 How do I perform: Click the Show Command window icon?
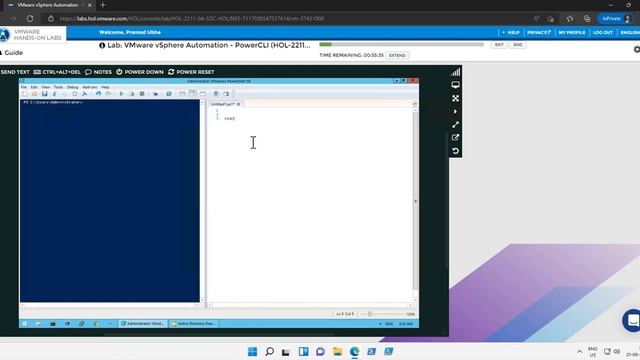[x=216, y=94]
